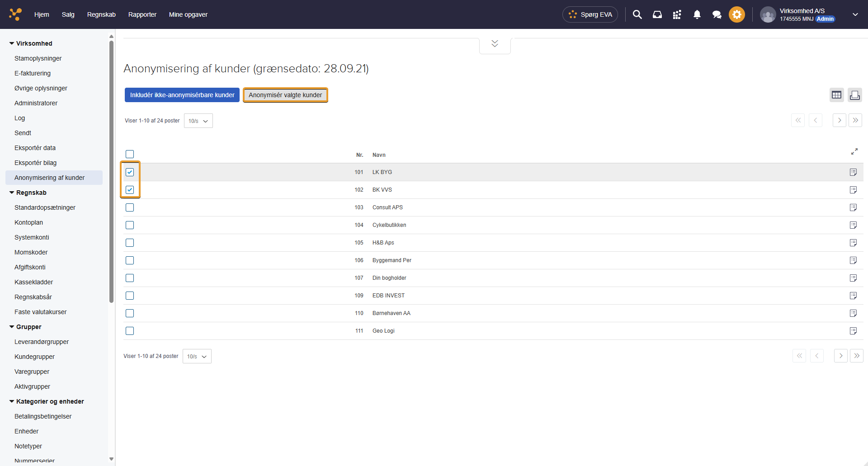Open note icon for Cykelbutikken row
The image size is (868, 466).
[x=853, y=225]
